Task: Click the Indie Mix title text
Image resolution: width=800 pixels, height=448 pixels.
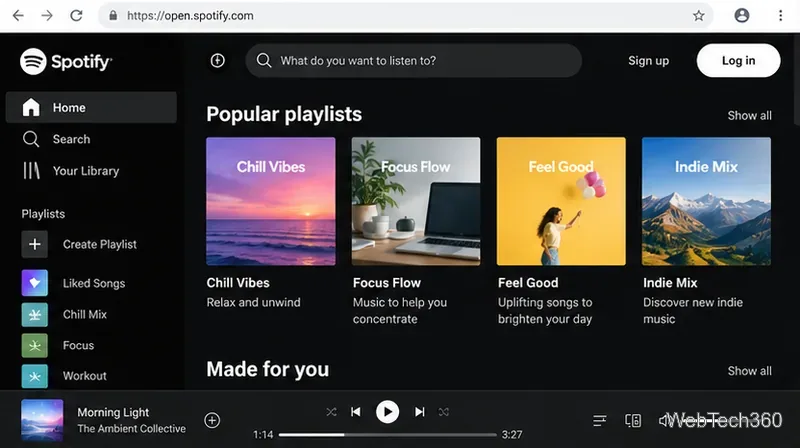Action: click(670, 283)
